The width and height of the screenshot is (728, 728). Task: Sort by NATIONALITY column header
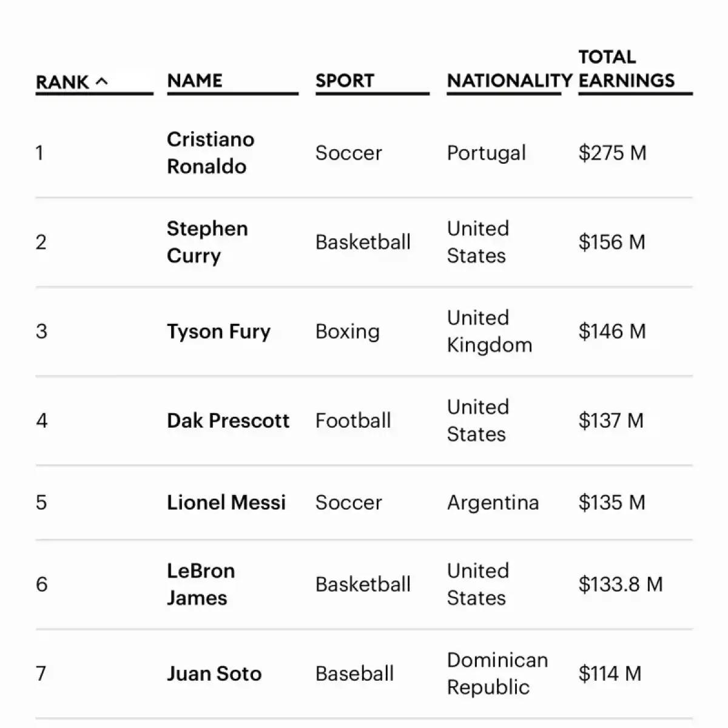point(509,81)
